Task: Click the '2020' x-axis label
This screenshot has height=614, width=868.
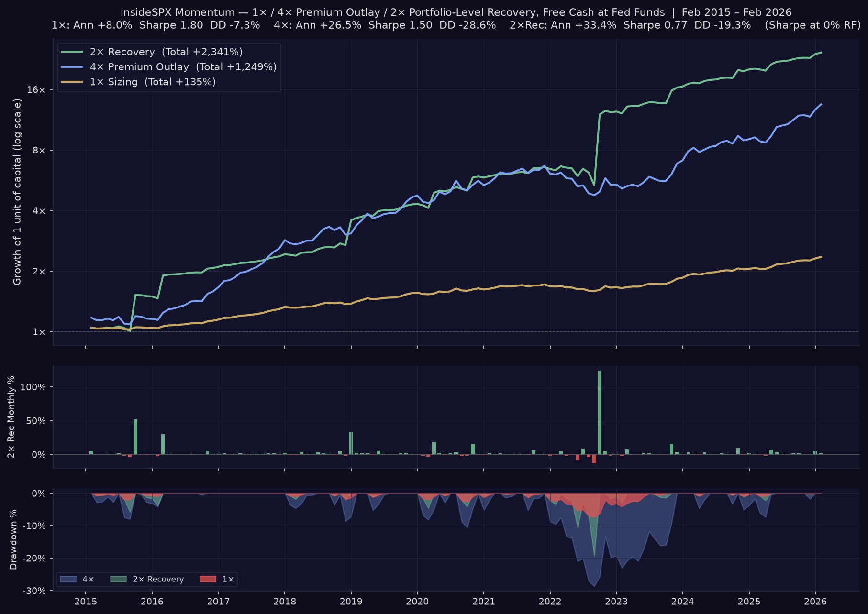Action: coord(417,602)
